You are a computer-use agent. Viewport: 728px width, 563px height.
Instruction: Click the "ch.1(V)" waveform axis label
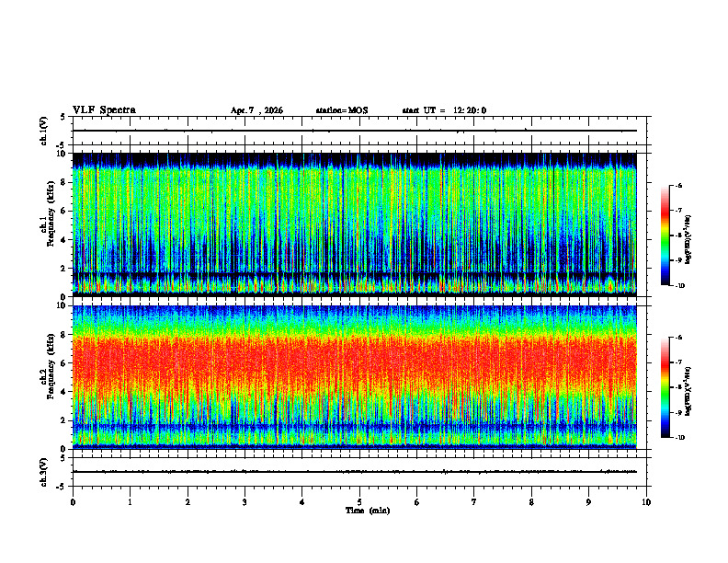(44, 131)
